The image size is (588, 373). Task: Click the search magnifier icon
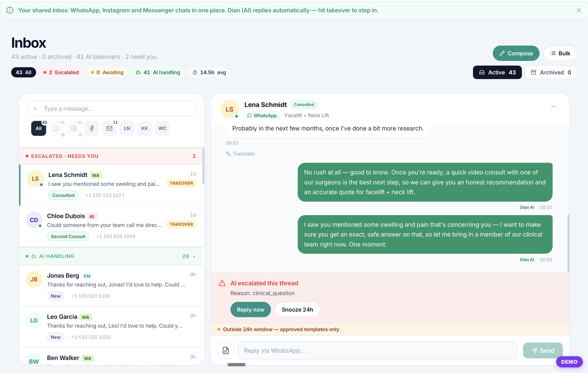(x=35, y=109)
